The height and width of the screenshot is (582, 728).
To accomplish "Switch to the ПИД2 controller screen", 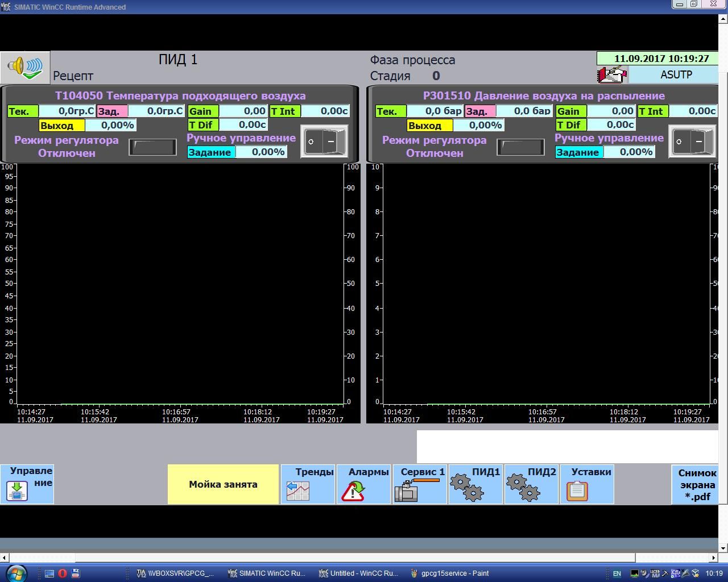I will tap(531, 484).
